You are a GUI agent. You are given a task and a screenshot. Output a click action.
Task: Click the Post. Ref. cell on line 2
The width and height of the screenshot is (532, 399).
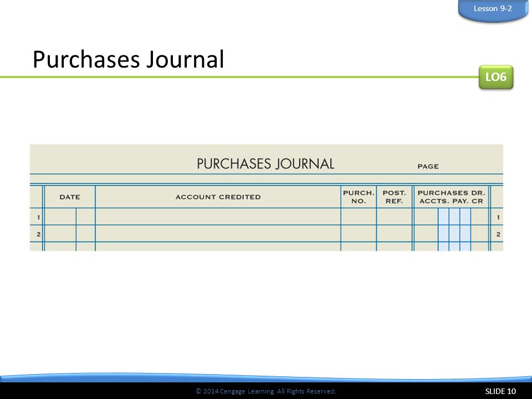(394, 233)
